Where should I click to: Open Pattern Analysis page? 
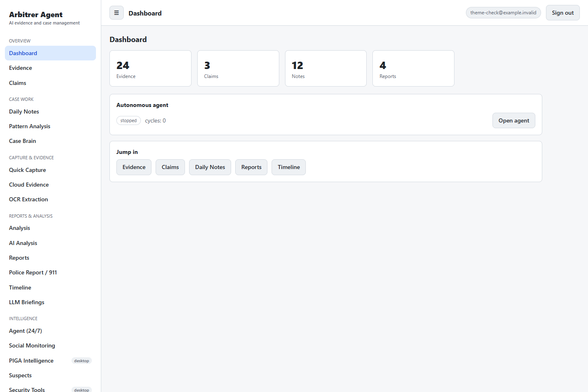(50, 126)
